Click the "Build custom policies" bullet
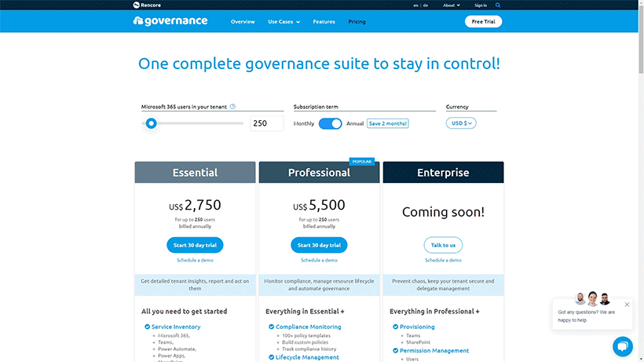644x362 pixels. (x=306, y=342)
